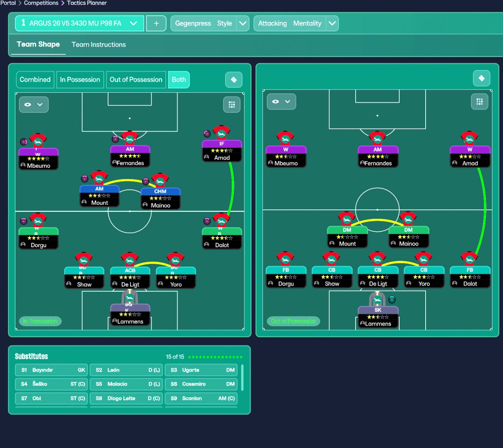
Task: Switch pitch view to In Possession
Action: pyautogui.click(x=80, y=80)
